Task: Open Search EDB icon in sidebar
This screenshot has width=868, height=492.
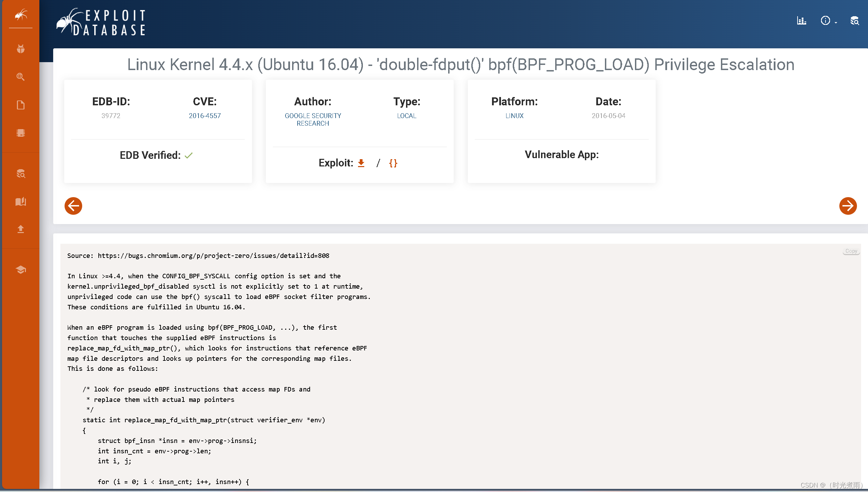Action: tap(21, 173)
